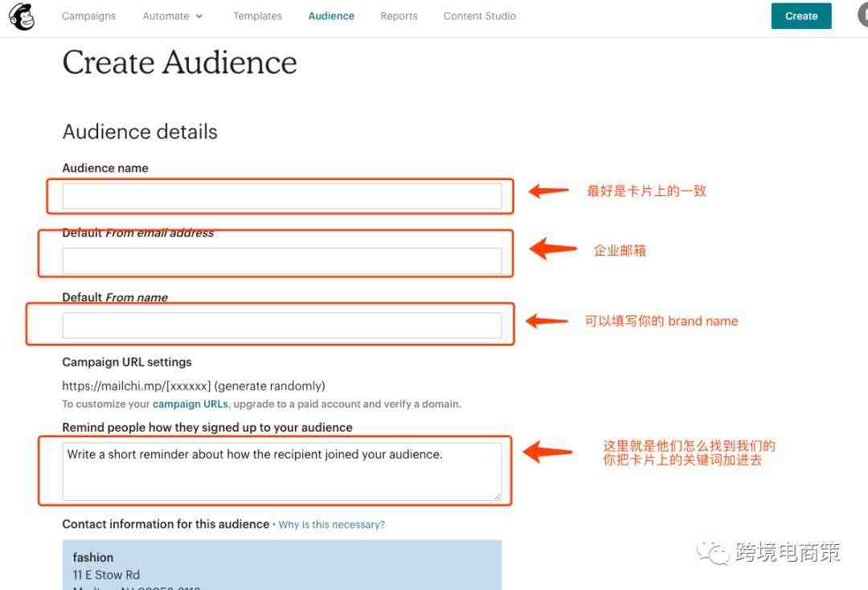The height and width of the screenshot is (590, 868).
Task: Open the Reports section
Action: (x=399, y=16)
